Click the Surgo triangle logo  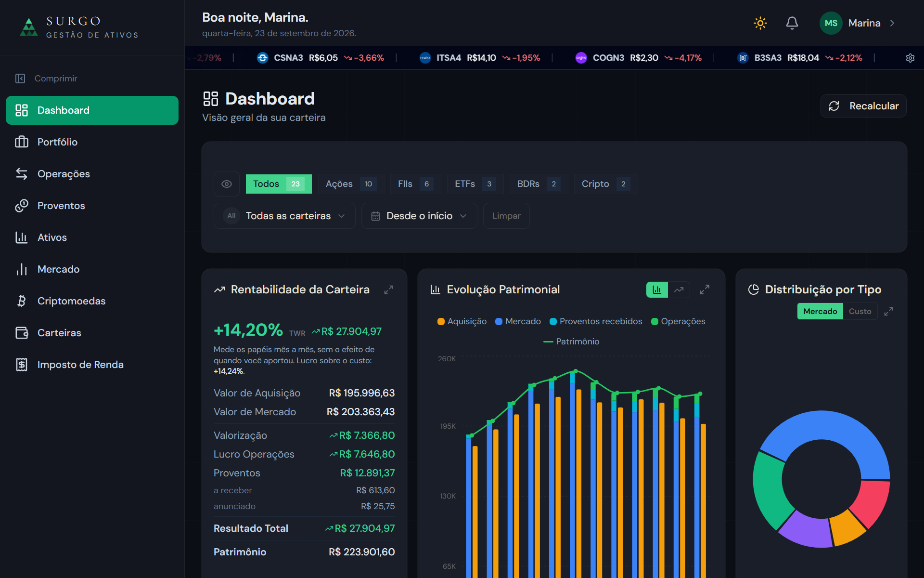[x=29, y=27]
